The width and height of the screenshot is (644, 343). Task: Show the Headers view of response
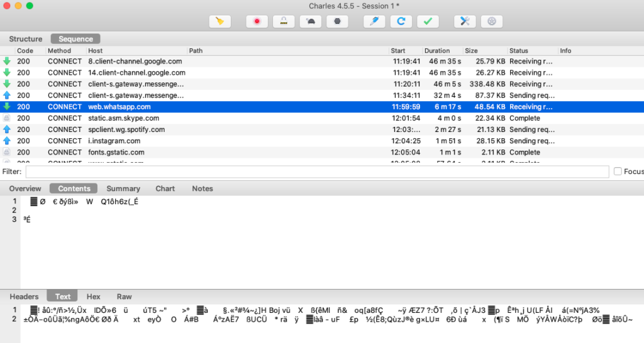(25, 297)
